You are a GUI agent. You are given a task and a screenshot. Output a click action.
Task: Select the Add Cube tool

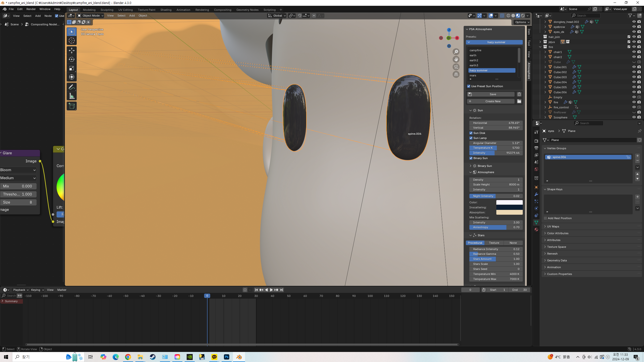tap(72, 106)
